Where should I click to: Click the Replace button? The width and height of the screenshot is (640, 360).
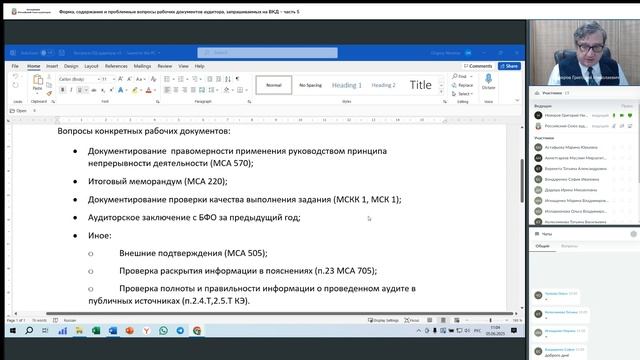[462, 85]
